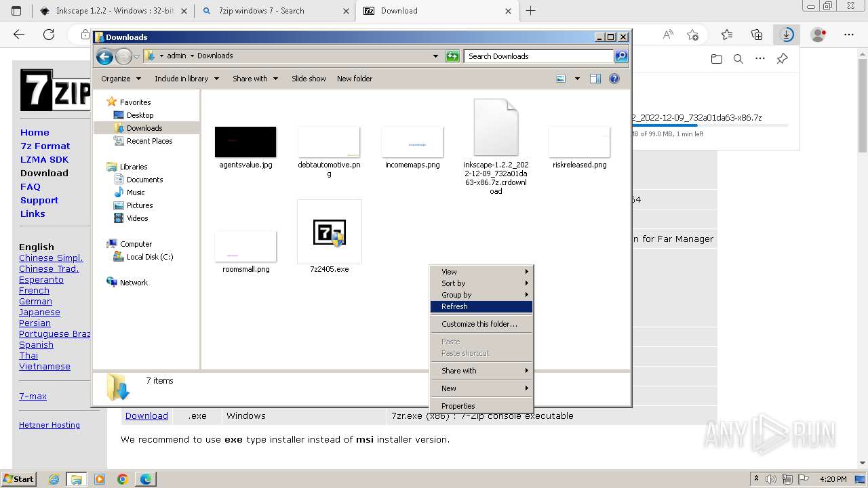Click the inkscape download progress bar

709,125
